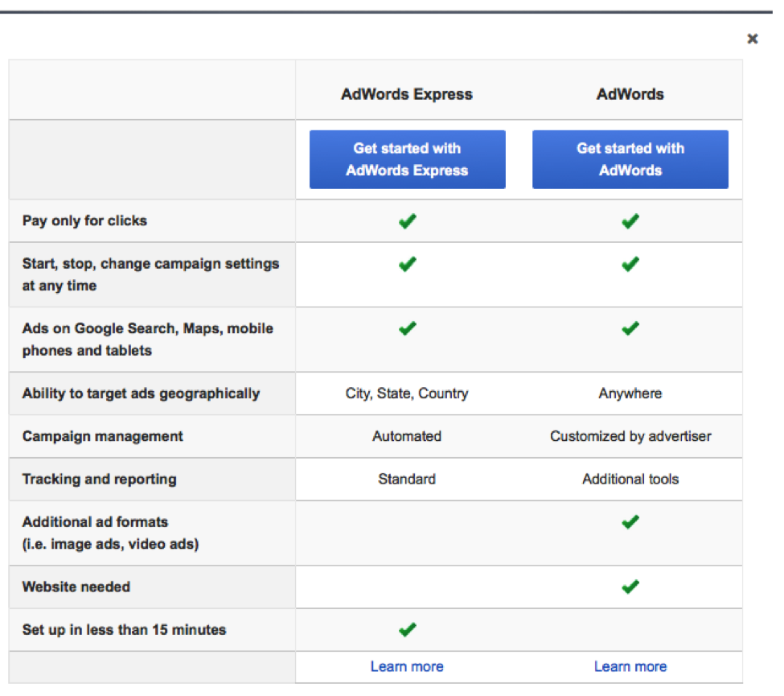The width and height of the screenshot is (784, 696).
Task: Select the Pay only for clicks row label
Action: click(84, 220)
